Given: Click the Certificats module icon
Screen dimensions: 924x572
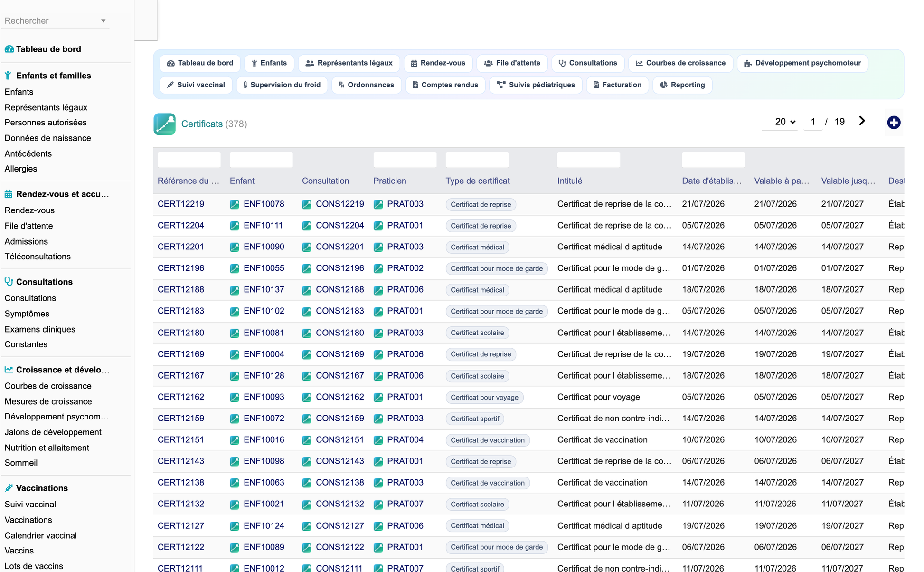Looking at the screenshot, I should (x=164, y=124).
